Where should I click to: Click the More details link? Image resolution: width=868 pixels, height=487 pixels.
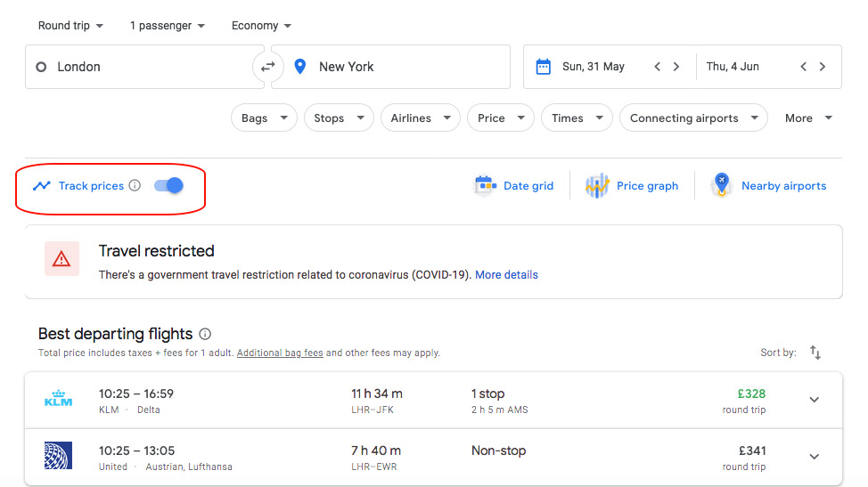pos(506,275)
